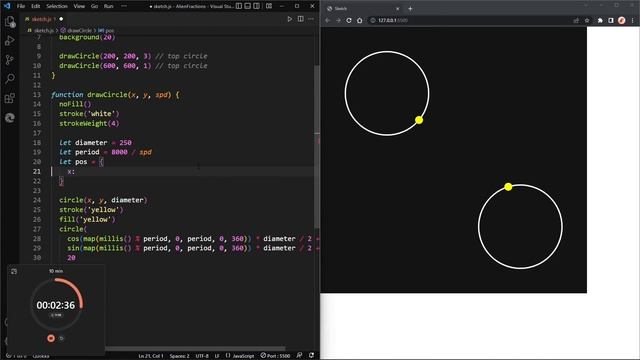Open a new browser tab
640x360 pixels.
click(410, 8)
